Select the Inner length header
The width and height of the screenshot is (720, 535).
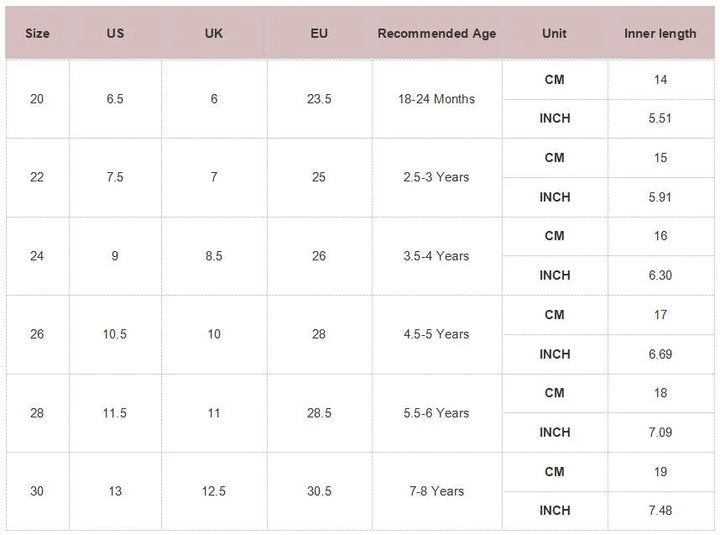click(x=660, y=33)
